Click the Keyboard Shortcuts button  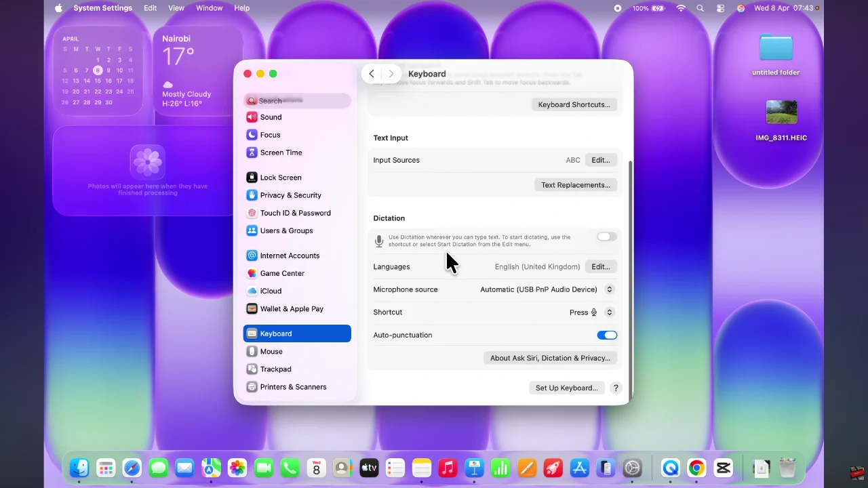tap(574, 104)
